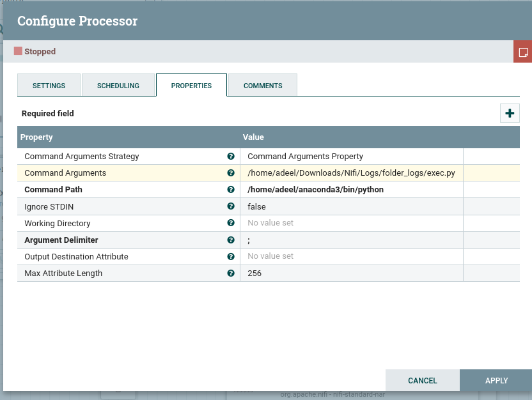Open Command Arguments Strategy value dropdown
The image size is (532, 400).
pyautogui.click(x=351, y=157)
